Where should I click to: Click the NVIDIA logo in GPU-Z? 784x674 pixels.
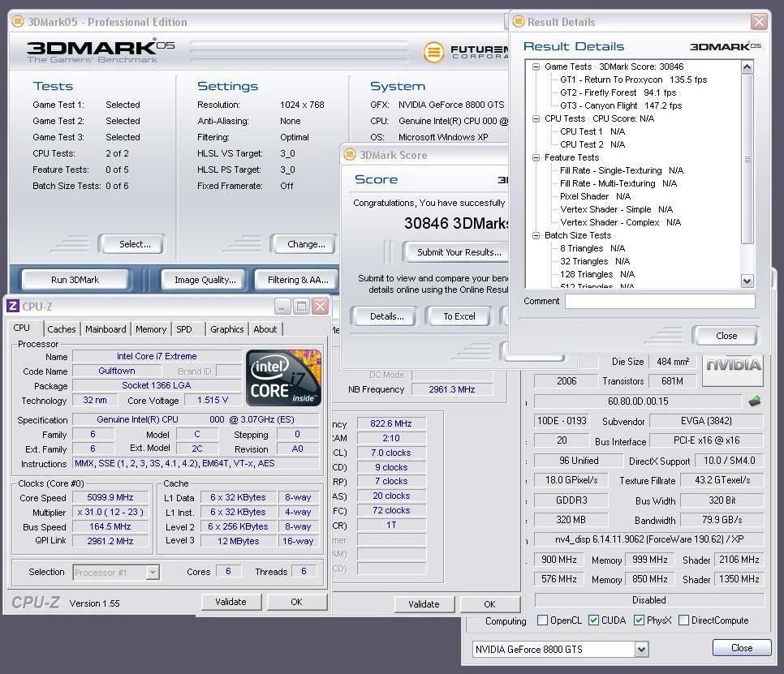tap(733, 370)
